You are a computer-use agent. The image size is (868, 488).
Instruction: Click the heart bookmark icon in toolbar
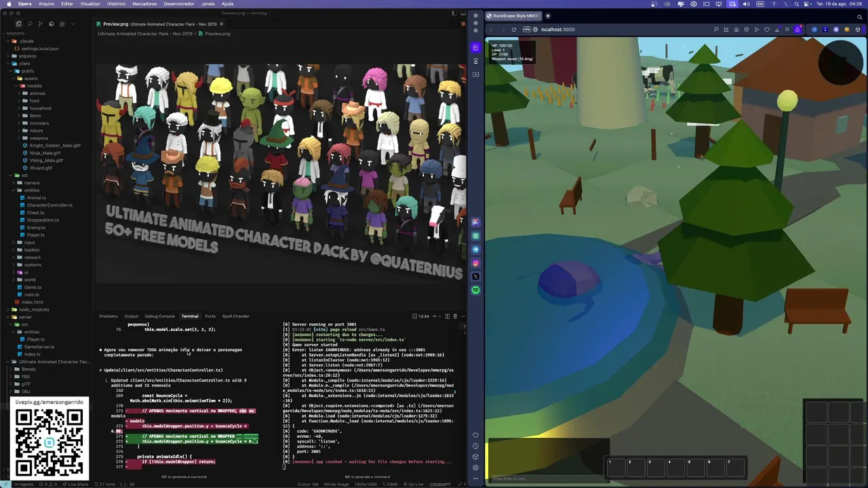[767, 29]
